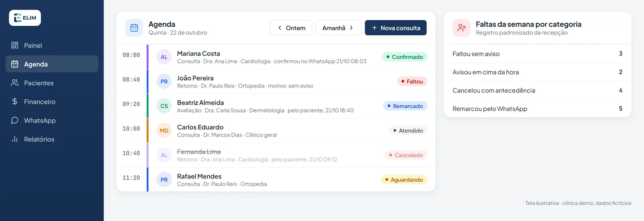
Task: Click MD avatar on Carlos Eduardo row
Action: pos(164,131)
